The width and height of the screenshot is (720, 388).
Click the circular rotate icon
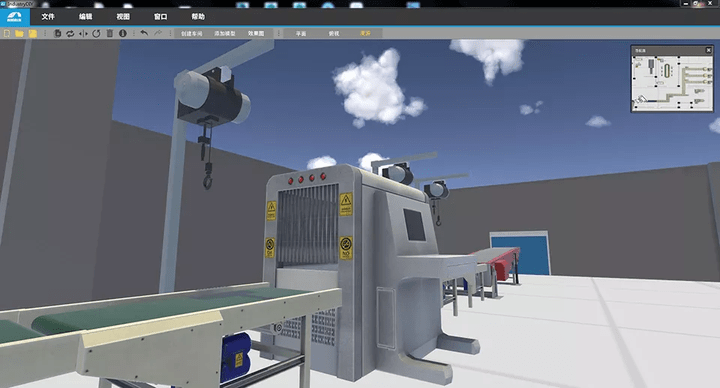pos(96,34)
